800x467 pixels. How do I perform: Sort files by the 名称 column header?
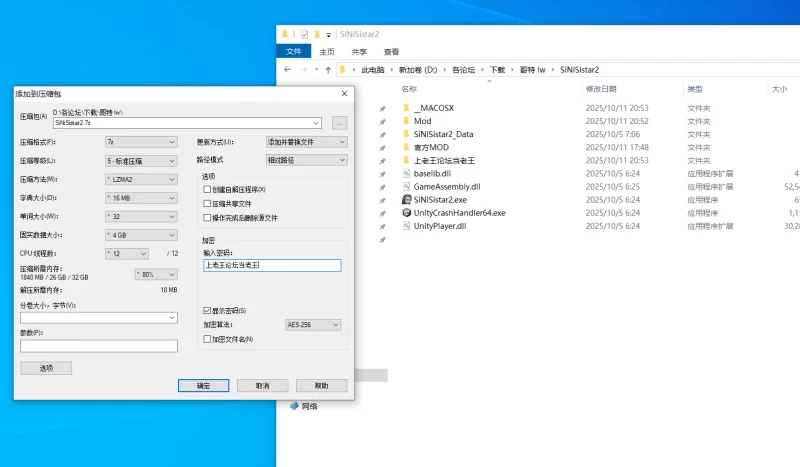tap(409, 89)
